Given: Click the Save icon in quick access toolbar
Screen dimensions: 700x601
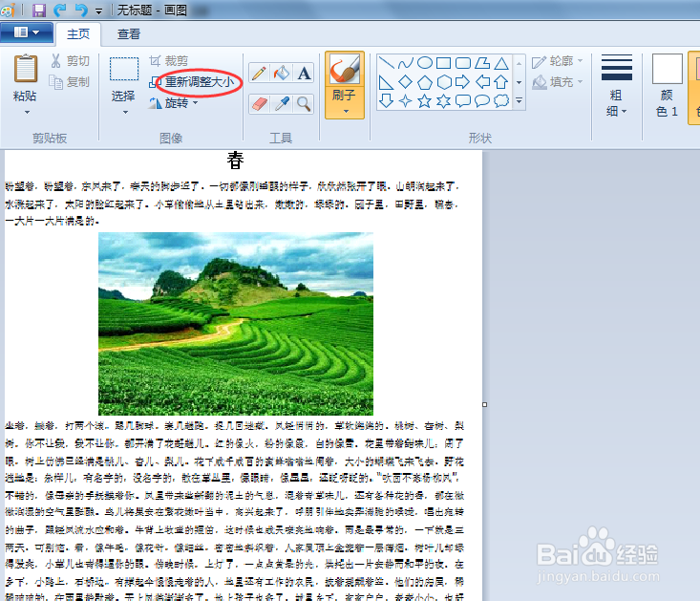Looking at the screenshot, I should (39, 10).
